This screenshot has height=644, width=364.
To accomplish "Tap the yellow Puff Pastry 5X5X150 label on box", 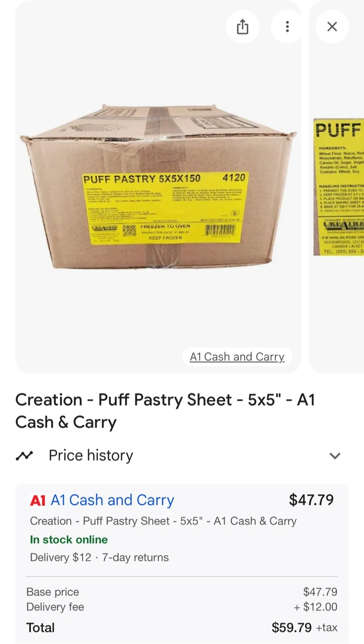I will click(x=165, y=208).
